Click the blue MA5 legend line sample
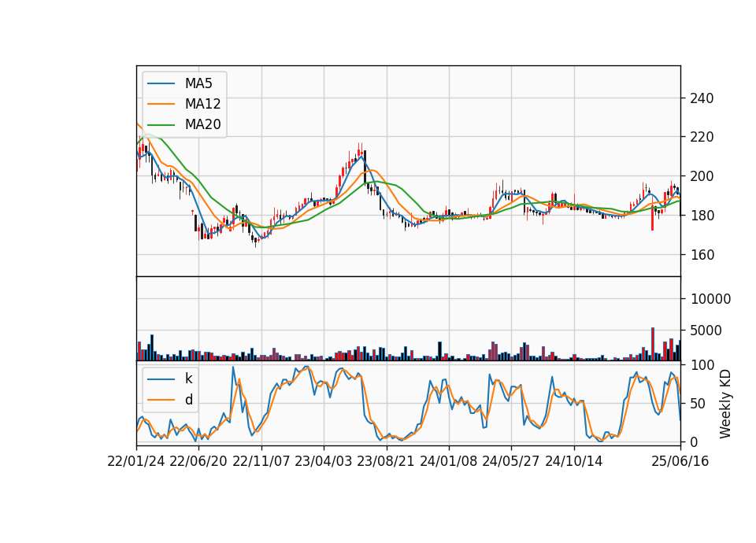756x543 pixels. click(161, 83)
